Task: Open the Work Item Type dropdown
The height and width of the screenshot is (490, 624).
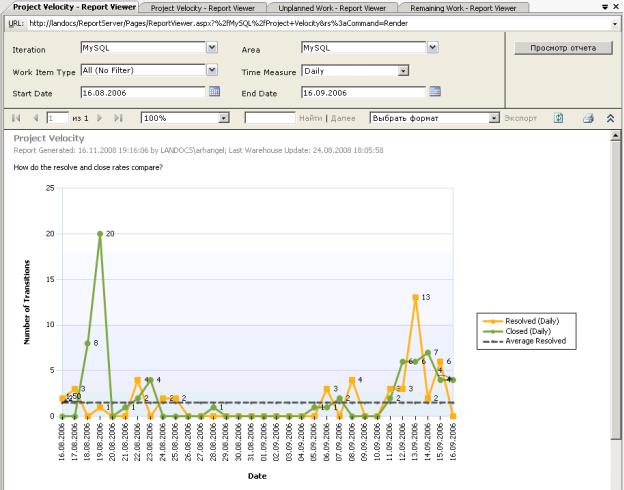Action: pyautogui.click(x=211, y=70)
